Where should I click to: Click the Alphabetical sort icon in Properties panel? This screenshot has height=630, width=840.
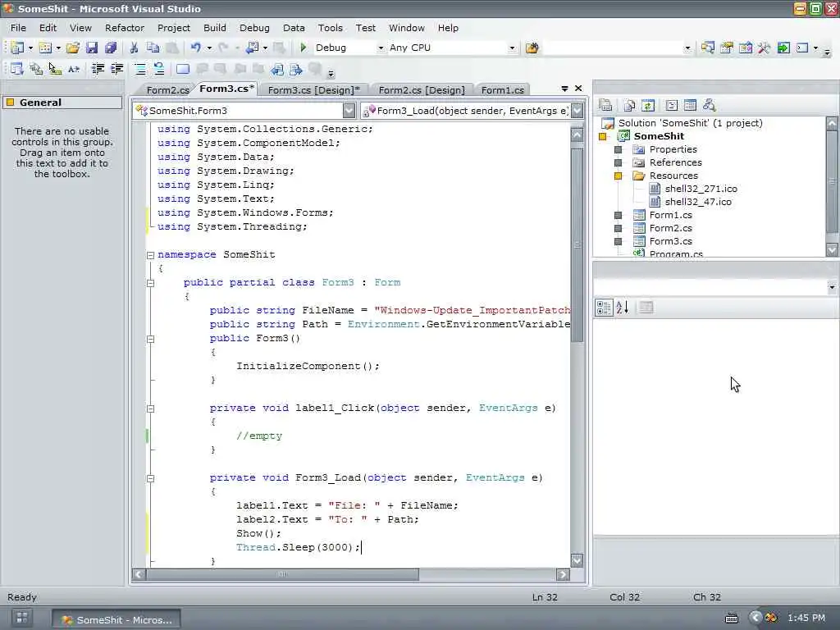coord(622,308)
